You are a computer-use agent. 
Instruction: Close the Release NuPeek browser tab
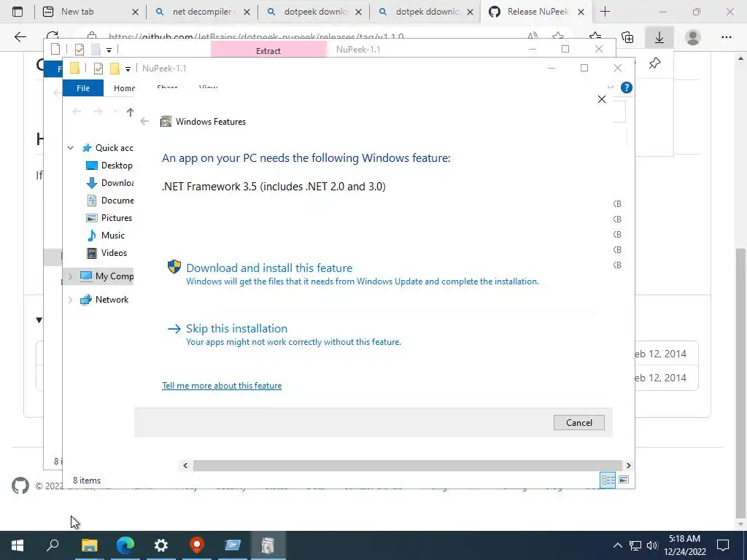click(581, 12)
